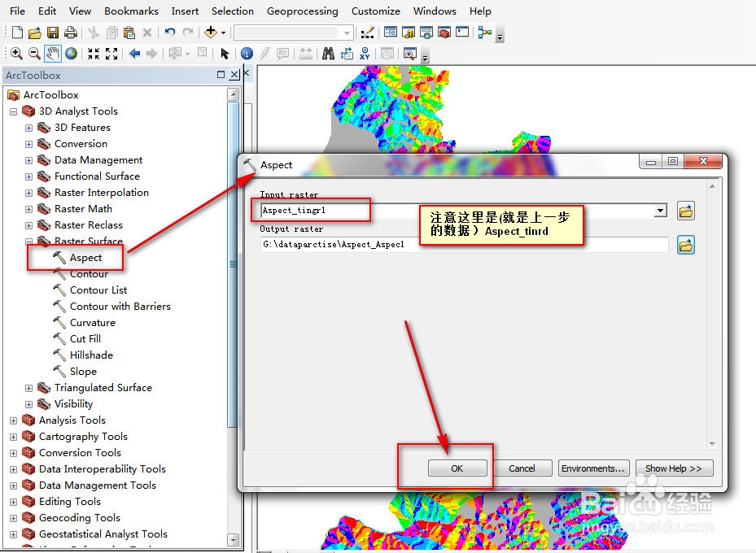Click the Create Viewer Window icon

tap(410, 54)
